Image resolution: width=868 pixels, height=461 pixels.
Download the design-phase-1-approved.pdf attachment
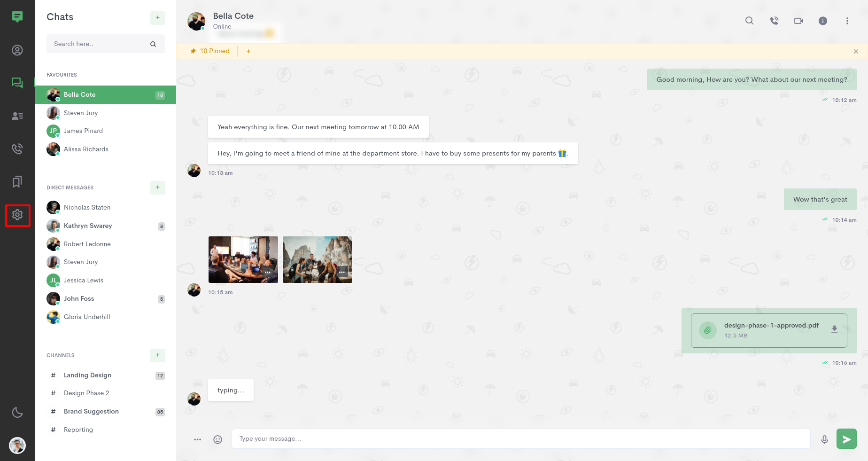[834, 330]
